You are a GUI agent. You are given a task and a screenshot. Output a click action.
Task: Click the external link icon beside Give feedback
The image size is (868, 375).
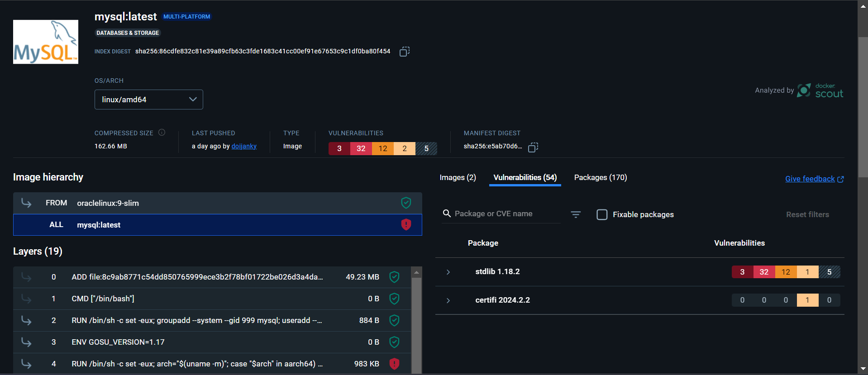pos(840,179)
